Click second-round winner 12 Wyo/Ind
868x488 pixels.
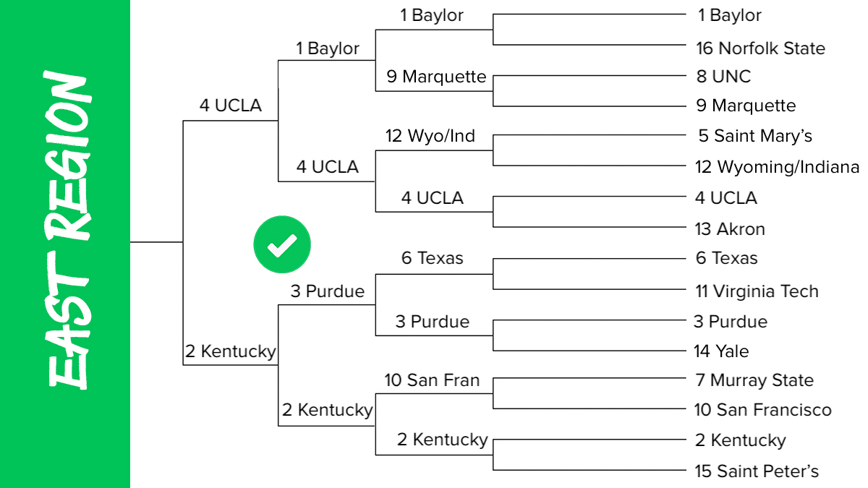(x=430, y=136)
